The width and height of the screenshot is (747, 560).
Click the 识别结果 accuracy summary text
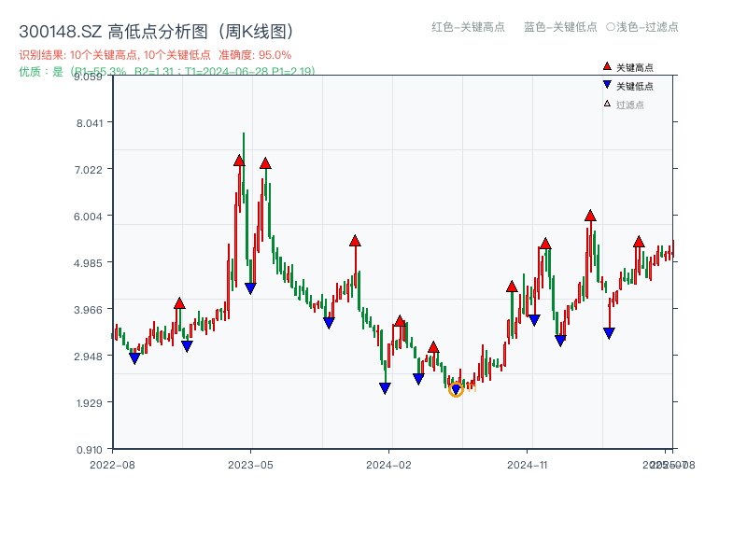pyautogui.click(x=156, y=54)
